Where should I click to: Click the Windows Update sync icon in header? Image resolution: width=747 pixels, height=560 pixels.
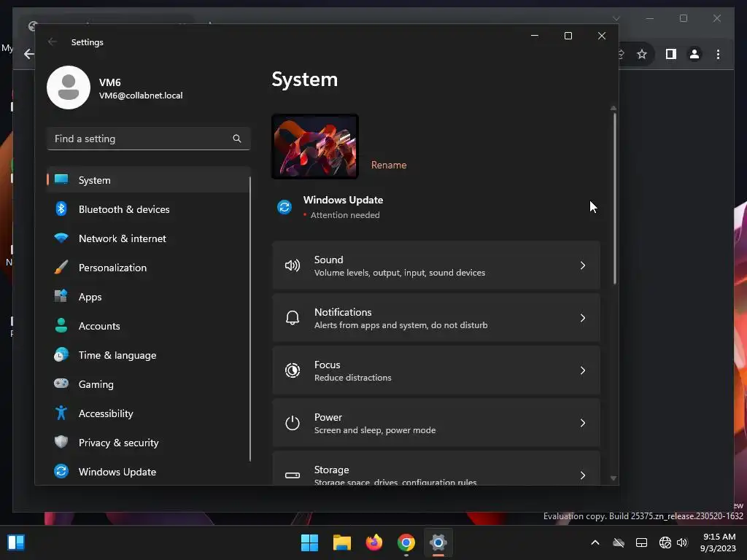pos(285,207)
